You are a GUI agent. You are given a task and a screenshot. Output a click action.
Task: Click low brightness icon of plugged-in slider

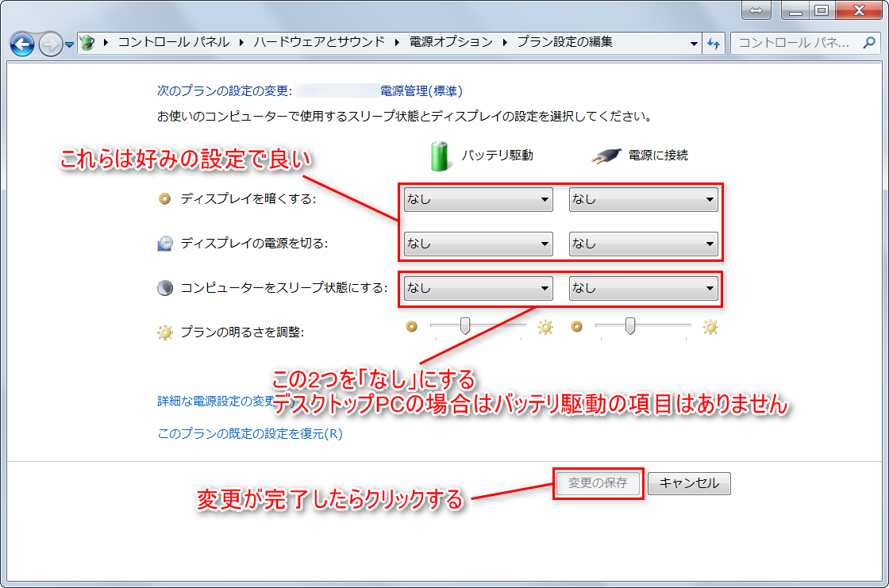576,327
